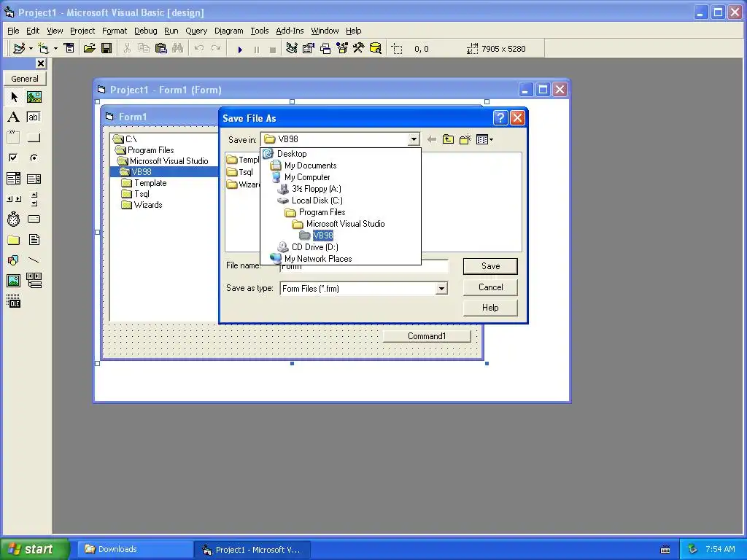Click the Form Layout Window toolbar icon
The width and height of the screenshot is (747, 560).
(325, 49)
